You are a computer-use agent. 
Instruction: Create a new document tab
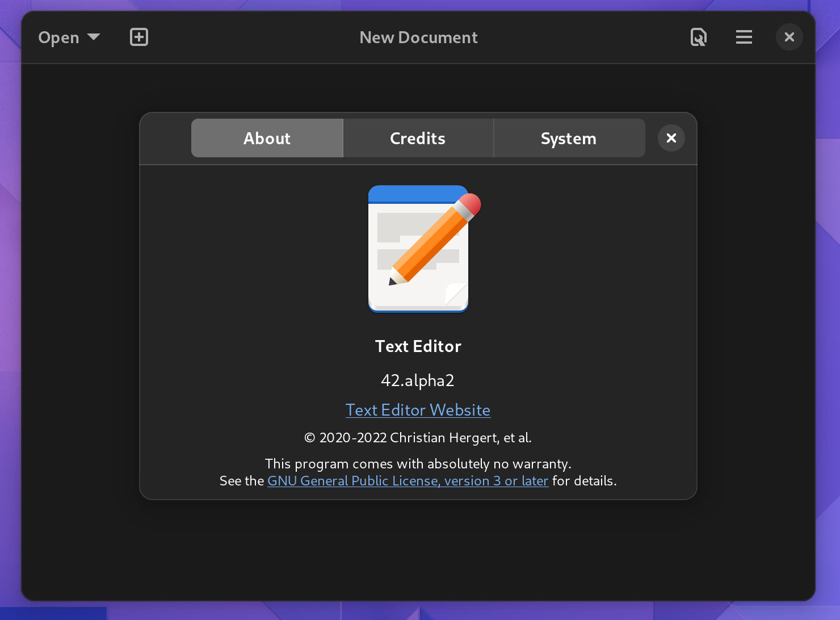point(138,37)
